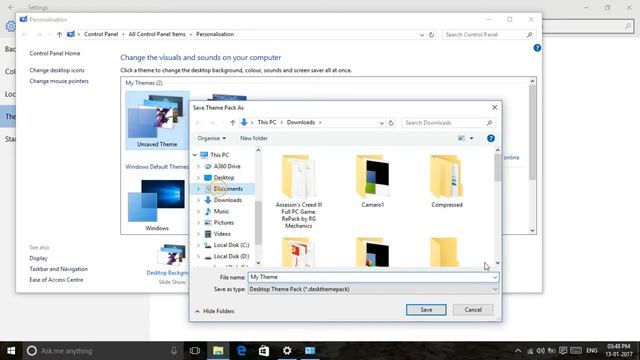Click Save in Save Theme Pack dialog
Screen dimensions: 640x360
tap(426, 310)
